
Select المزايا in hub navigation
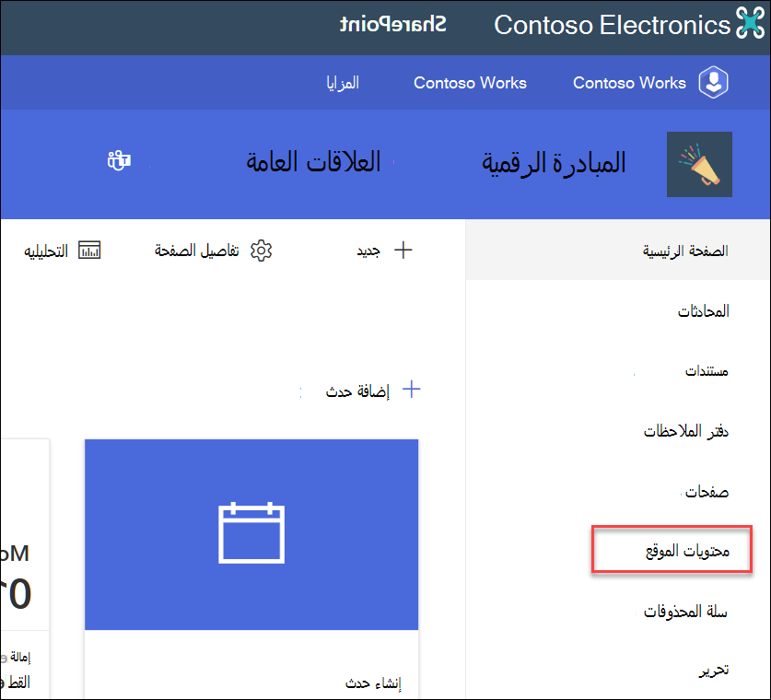[343, 83]
